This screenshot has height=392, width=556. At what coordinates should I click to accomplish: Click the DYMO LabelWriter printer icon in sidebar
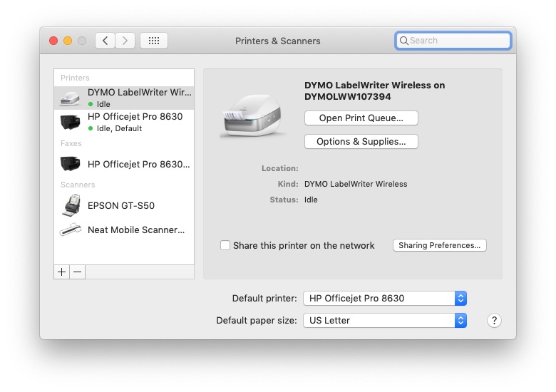(x=70, y=98)
